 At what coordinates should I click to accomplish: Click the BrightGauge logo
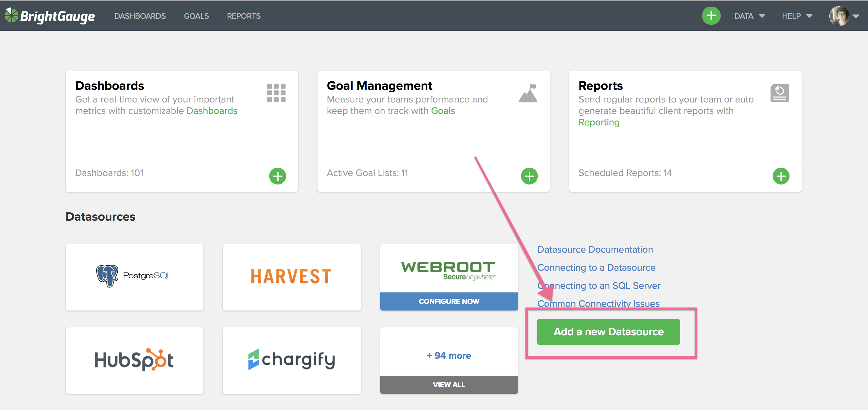pyautogui.click(x=50, y=16)
